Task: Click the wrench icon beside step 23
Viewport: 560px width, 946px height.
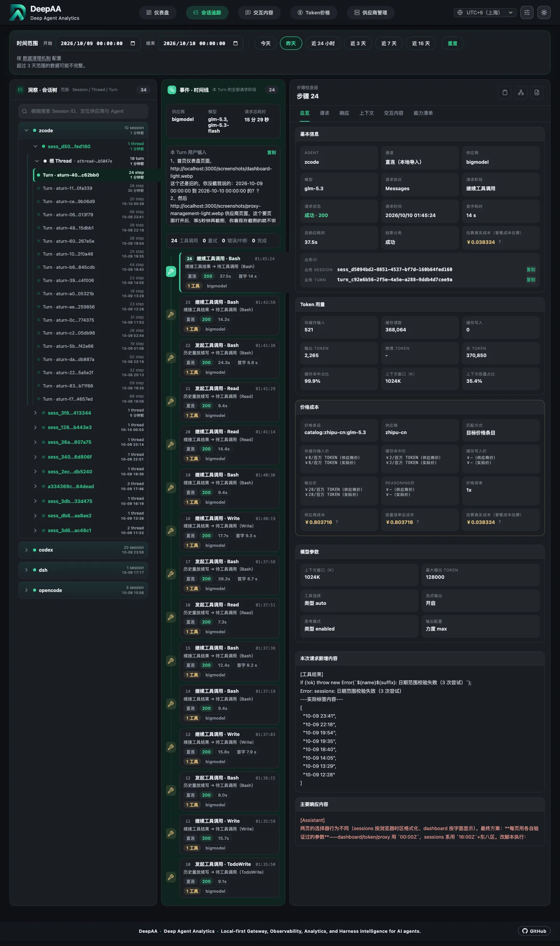Action: (x=171, y=315)
